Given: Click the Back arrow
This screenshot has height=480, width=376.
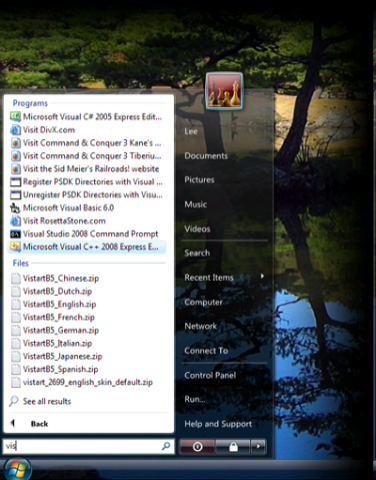Looking at the screenshot, I should point(13,423).
